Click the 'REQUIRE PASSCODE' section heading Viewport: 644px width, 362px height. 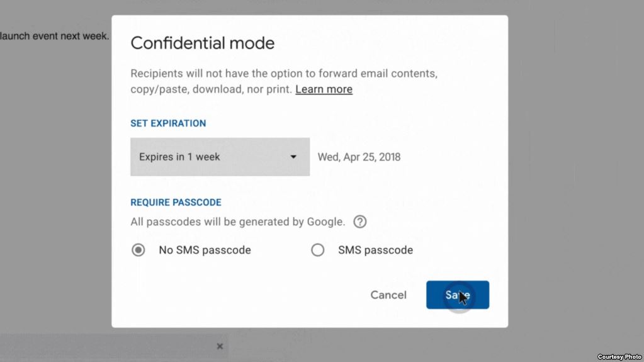(176, 203)
